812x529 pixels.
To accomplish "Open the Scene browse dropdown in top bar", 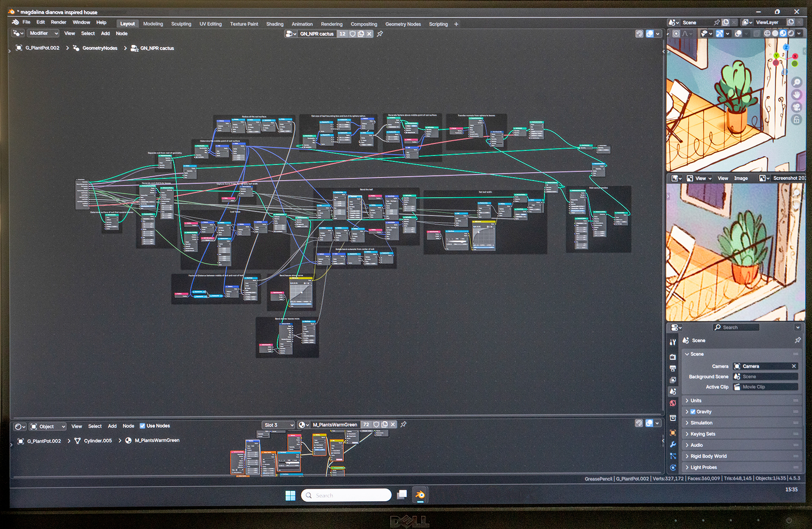I will 674,22.
